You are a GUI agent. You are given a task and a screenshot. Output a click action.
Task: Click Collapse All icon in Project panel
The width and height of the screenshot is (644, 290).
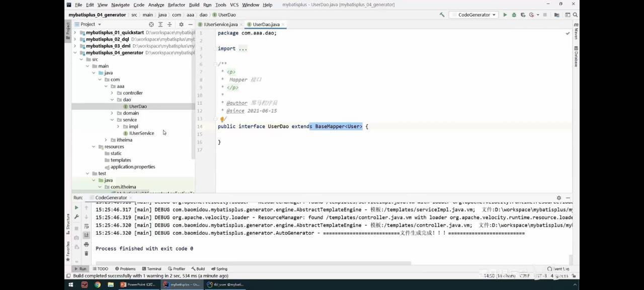tap(170, 24)
